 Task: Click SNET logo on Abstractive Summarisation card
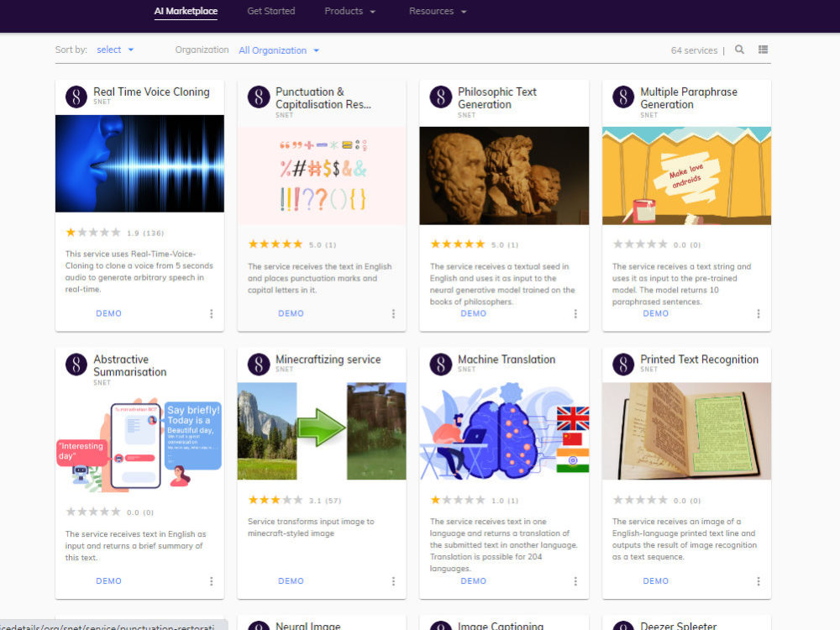tap(76, 365)
